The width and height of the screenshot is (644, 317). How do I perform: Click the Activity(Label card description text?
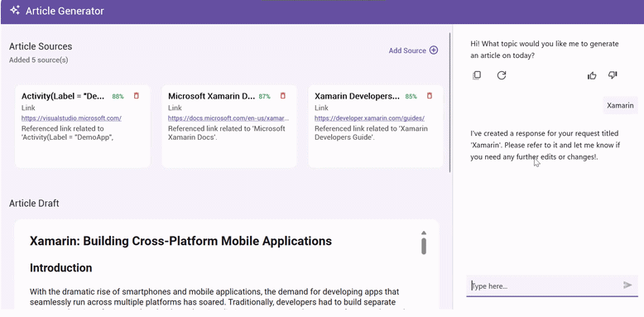pos(67,132)
